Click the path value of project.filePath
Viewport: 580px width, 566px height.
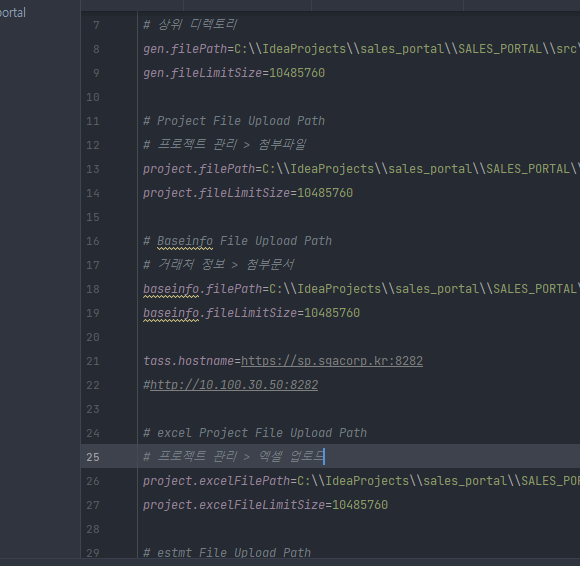pyautogui.click(x=421, y=169)
